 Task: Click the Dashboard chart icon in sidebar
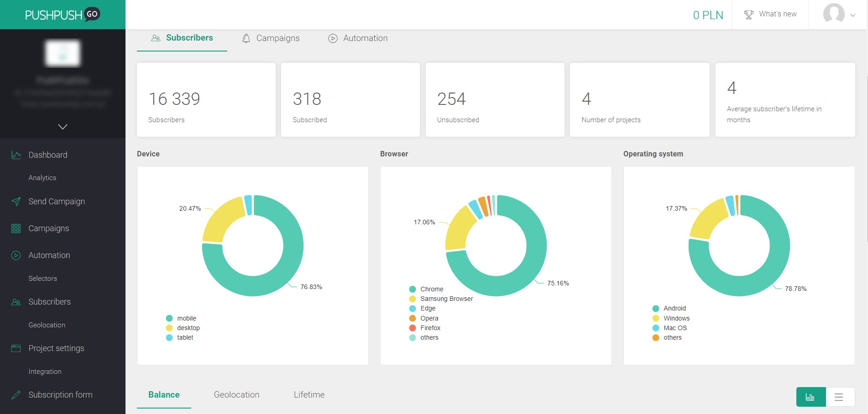click(16, 155)
